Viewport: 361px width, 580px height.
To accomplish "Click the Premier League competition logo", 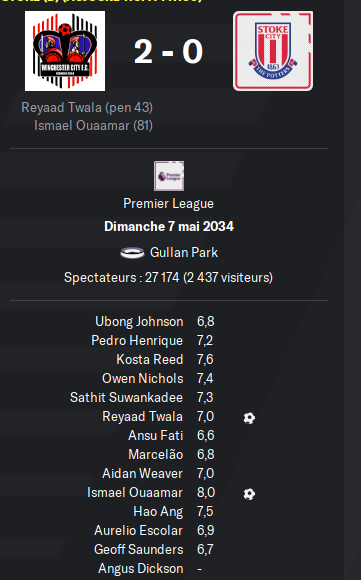I will 169,176.
